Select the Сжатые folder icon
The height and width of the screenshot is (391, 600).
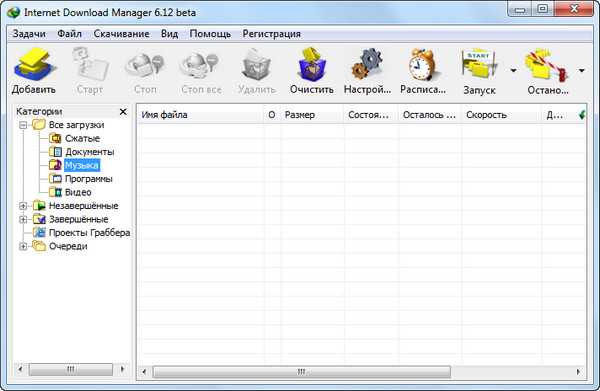click(55, 138)
